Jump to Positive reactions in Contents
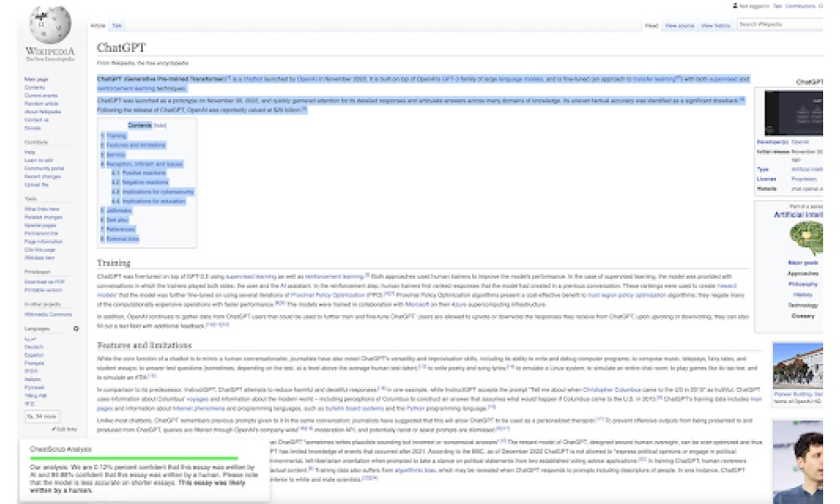This screenshot has width=840, height=504. click(x=144, y=173)
